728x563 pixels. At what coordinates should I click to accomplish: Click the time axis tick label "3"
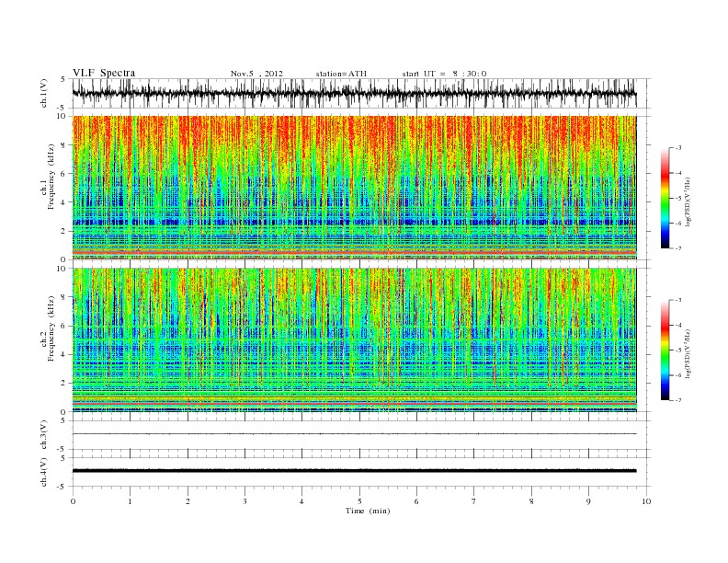(245, 501)
